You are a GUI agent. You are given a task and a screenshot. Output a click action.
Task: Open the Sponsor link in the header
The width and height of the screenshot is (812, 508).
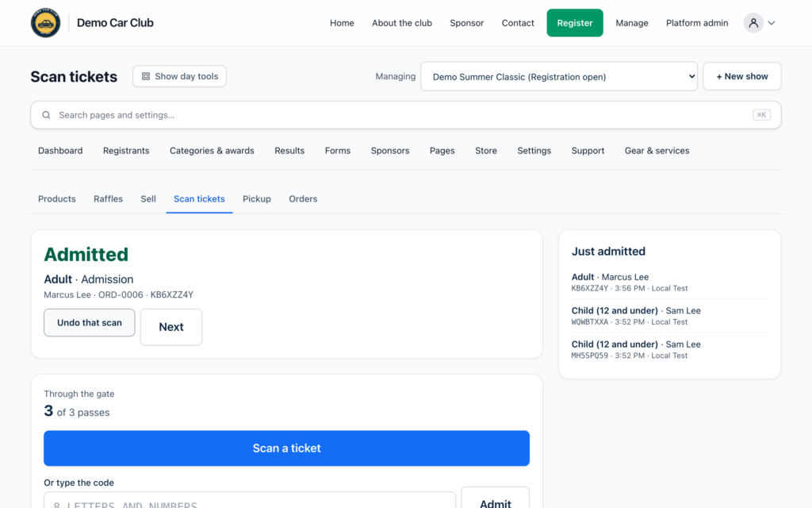click(466, 23)
